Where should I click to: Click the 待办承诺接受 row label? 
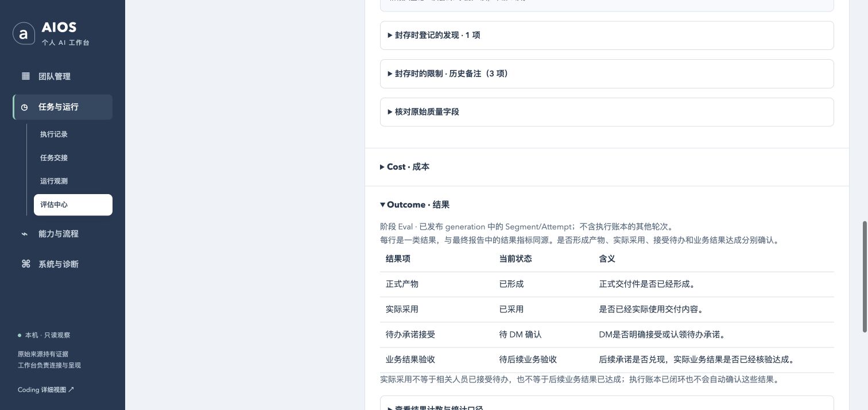click(x=410, y=335)
